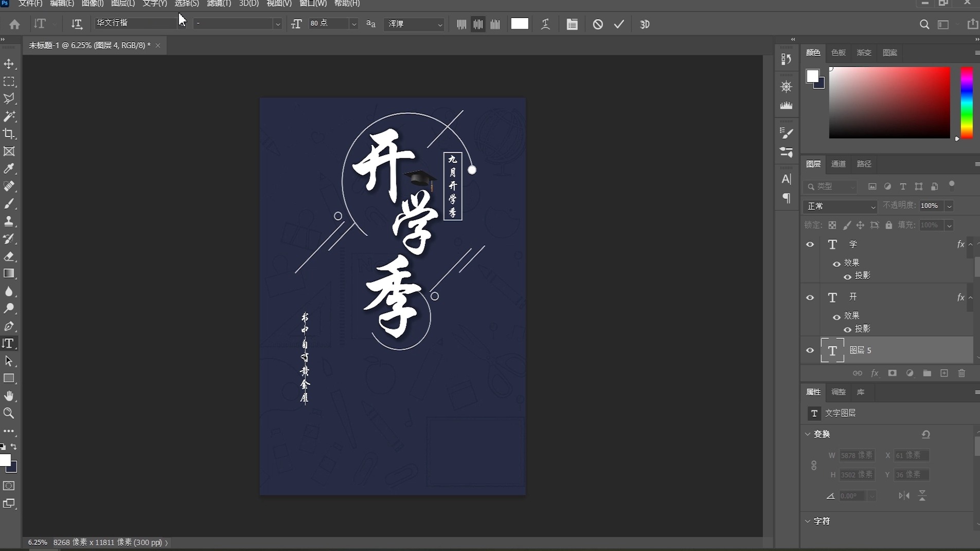This screenshot has width=980, height=551.
Task: Toggle 效果 visibility under 学 layer
Action: click(836, 264)
